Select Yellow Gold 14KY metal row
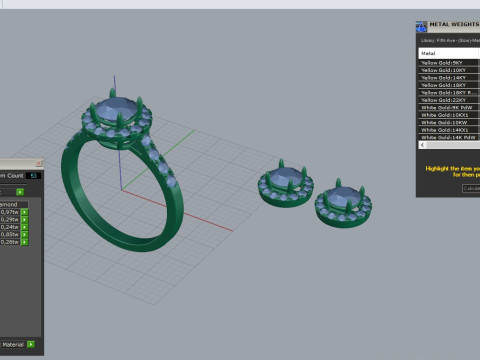Image resolution: width=480 pixels, height=360 pixels. [x=449, y=78]
